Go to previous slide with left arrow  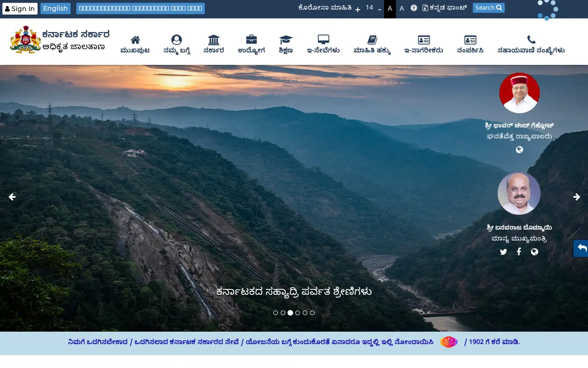(x=12, y=197)
